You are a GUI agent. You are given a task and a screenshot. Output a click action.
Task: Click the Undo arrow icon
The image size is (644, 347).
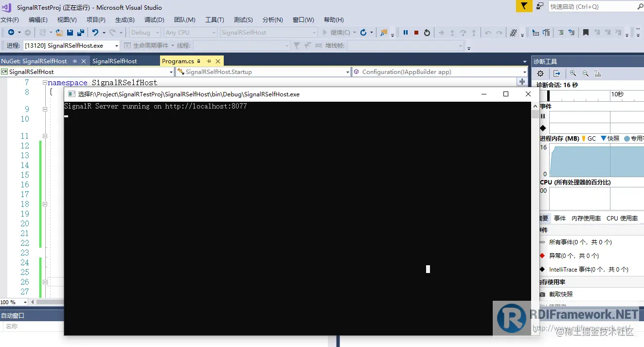click(95, 33)
